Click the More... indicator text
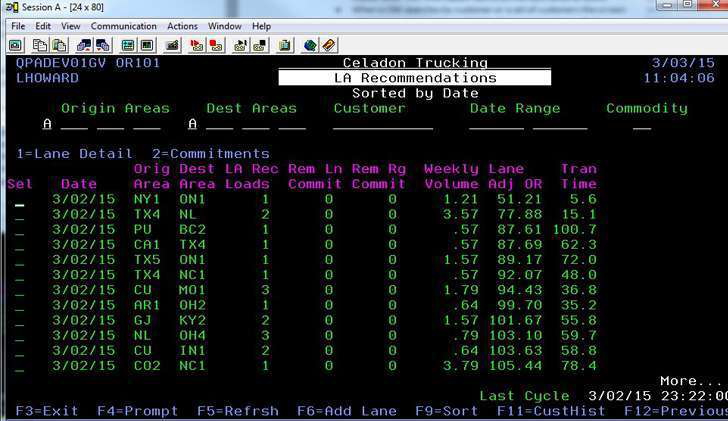Screen dimensions: 728x421 [x=691, y=382]
